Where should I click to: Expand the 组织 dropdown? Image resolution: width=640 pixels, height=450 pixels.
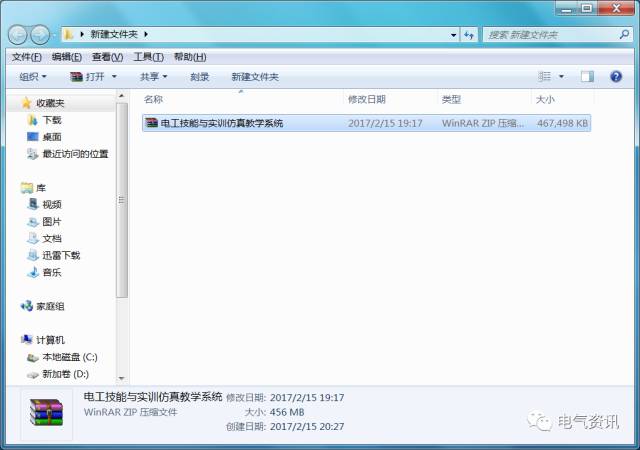33,76
